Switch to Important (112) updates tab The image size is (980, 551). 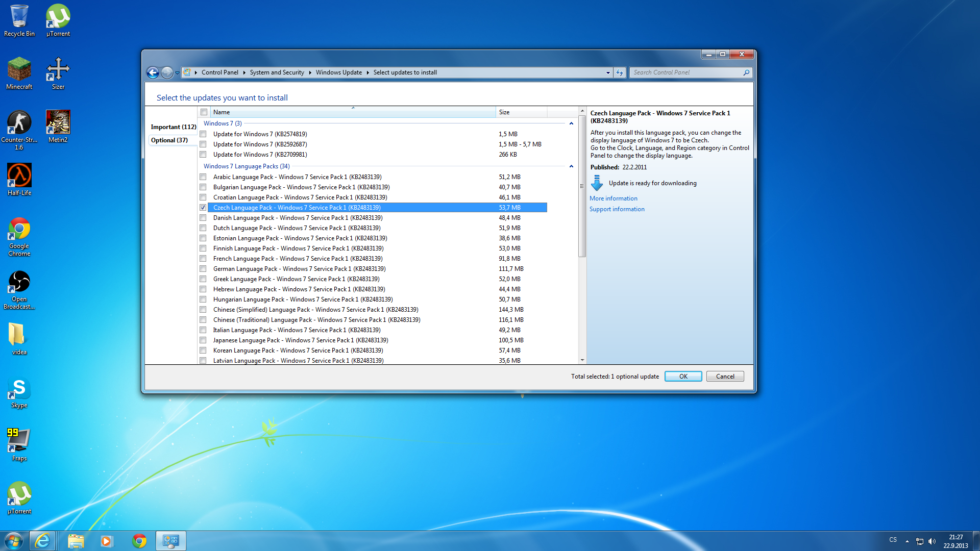click(x=173, y=127)
